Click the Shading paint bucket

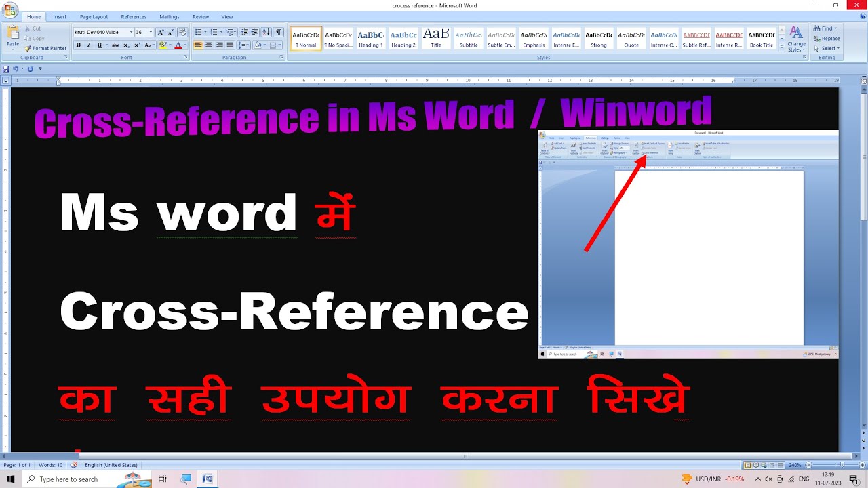[258, 45]
